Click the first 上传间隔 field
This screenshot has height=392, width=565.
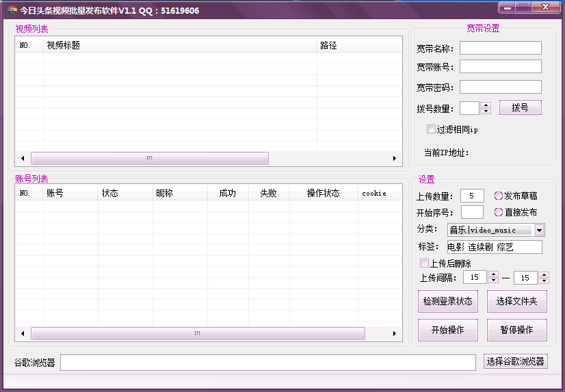pos(475,278)
